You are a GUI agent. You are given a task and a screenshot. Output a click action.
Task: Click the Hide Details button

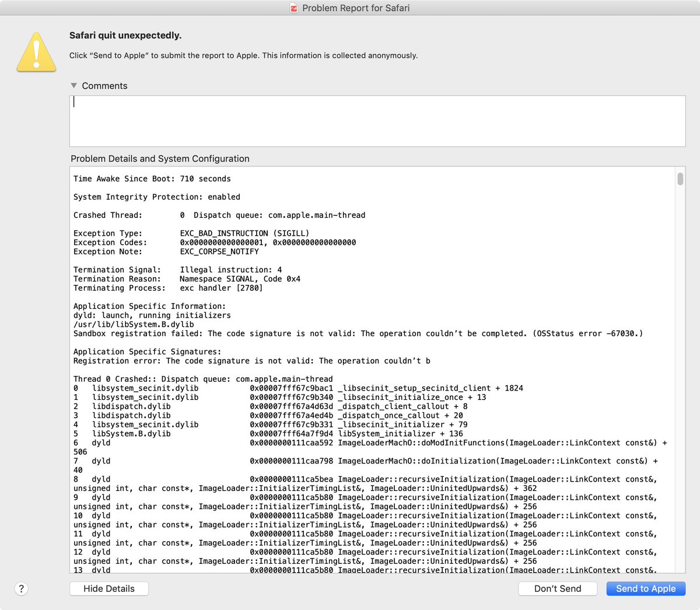109,588
